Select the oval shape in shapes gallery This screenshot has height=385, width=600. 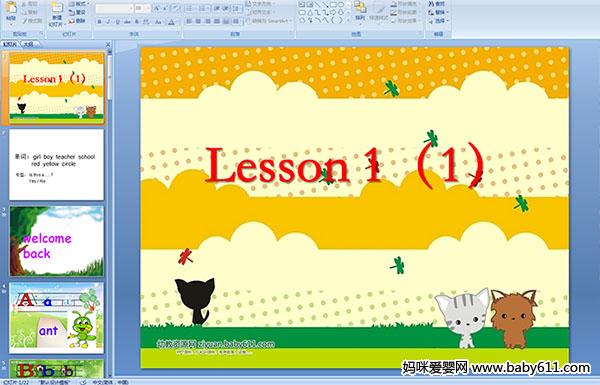coord(341,4)
